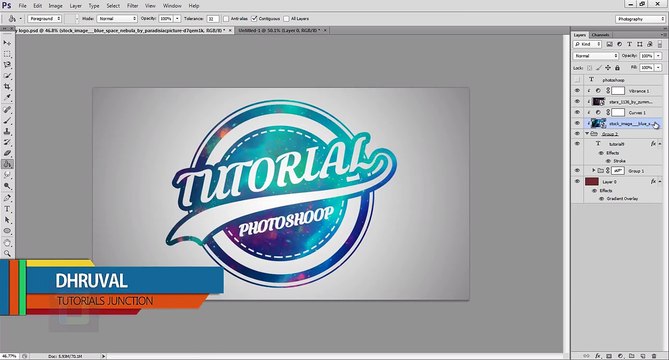This screenshot has width=669, height=360.
Task: Hide the Vibrance 1 layer
Action: (x=577, y=91)
